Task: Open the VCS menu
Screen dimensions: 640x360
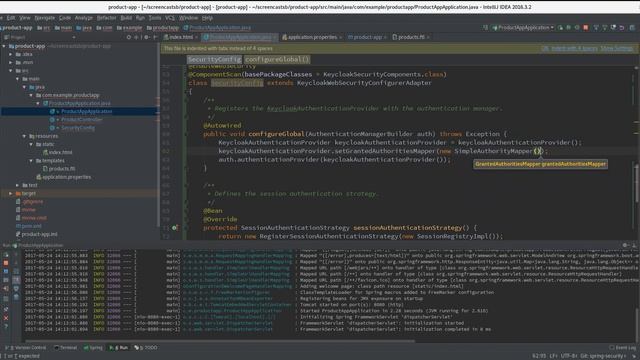Action: click(170, 18)
